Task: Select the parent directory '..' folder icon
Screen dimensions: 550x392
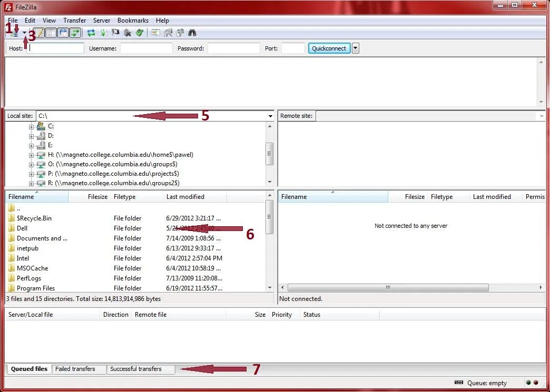Action: (11, 208)
